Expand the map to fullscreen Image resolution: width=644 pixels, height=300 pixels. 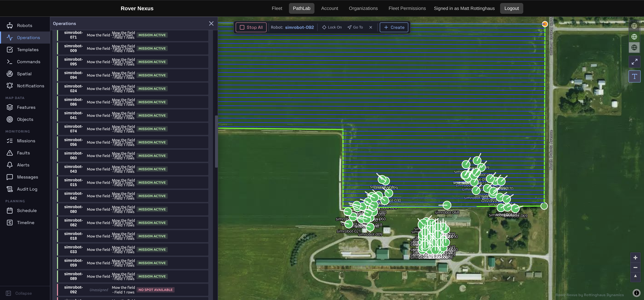pos(634,62)
